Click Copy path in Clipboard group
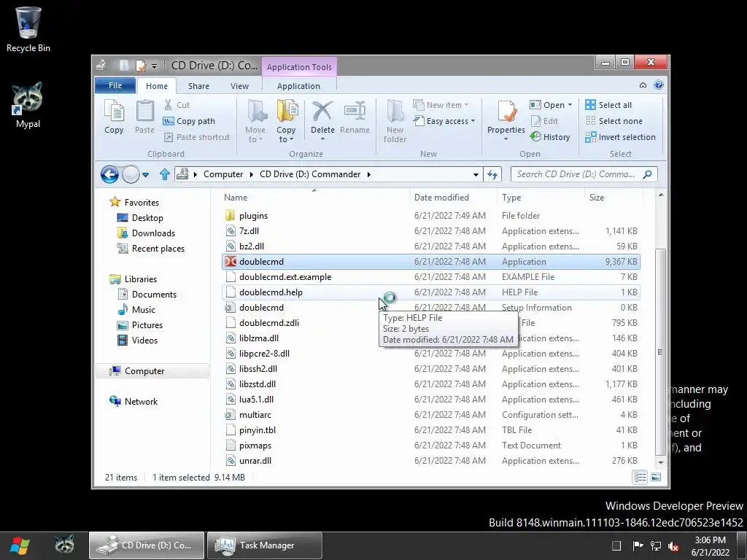747x560 pixels. click(189, 121)
